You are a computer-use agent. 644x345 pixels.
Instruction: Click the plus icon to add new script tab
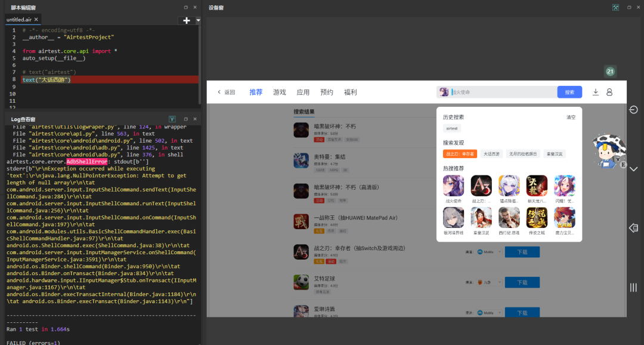[x=187, y=20]
